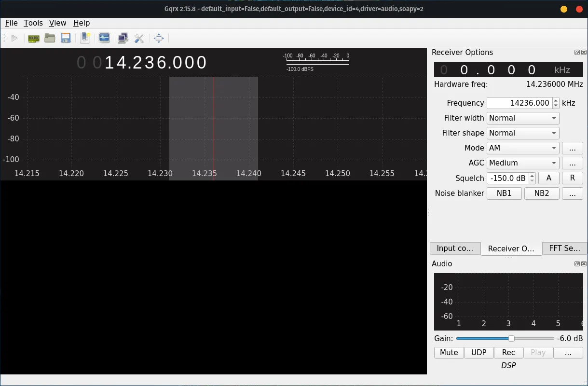The image size is (588, 386).
Task: Open audio options ellipsis button
Action: tap(568, 353)
